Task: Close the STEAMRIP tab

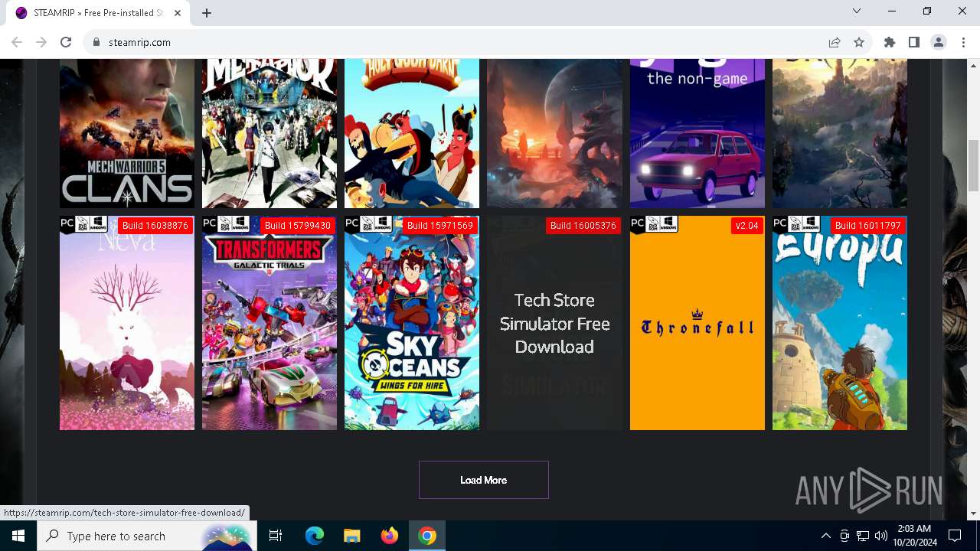Action: (178, 12)
